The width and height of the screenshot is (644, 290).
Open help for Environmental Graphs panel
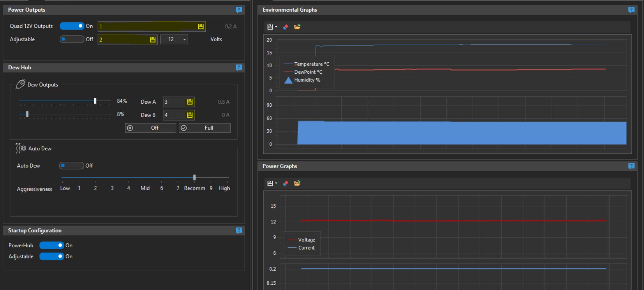tap(631, 10)
